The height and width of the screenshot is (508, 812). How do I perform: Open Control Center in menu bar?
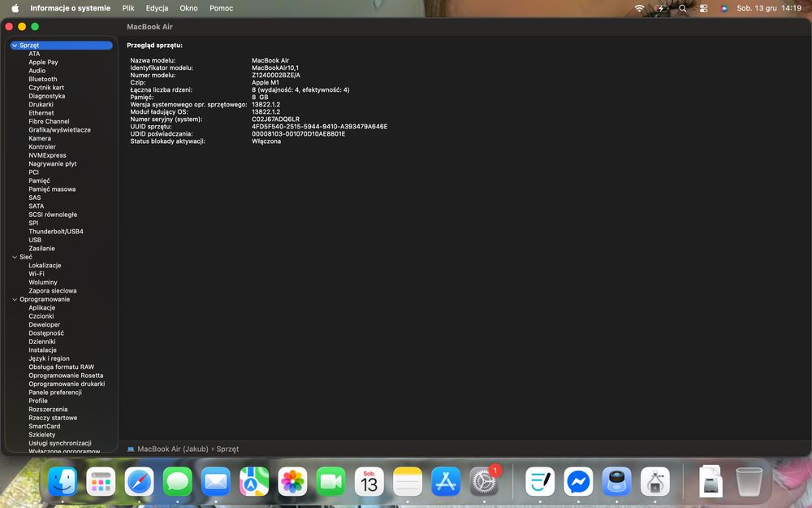tap(703, 8)
